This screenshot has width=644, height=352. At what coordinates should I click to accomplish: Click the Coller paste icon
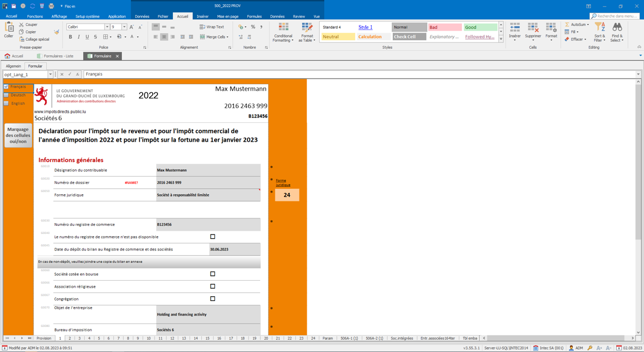coord(9,27)
